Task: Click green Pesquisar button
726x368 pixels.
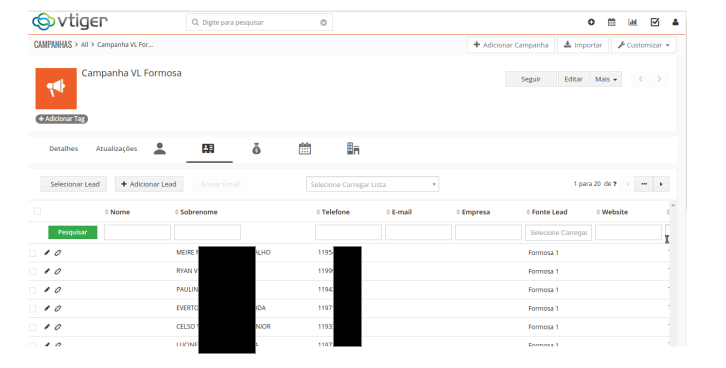Action: click(73, 232)
